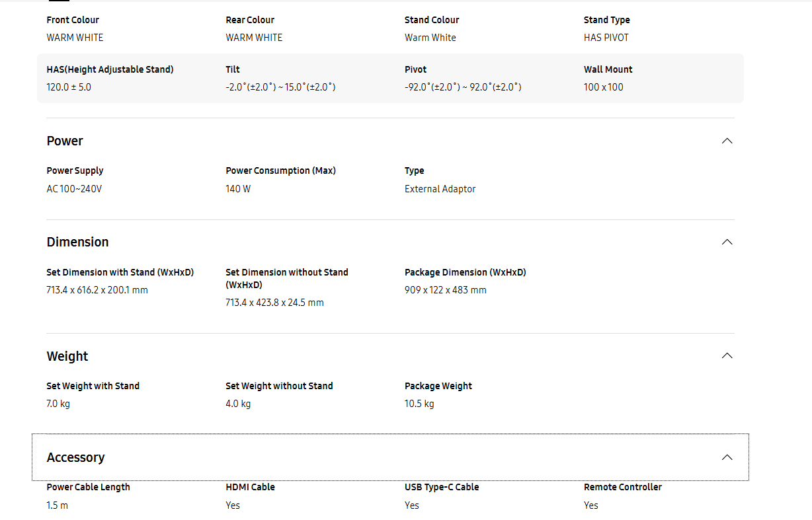Click the HAS PIVOT value
812x520 pixels.
pyautogui.click(x=606, y=38)
